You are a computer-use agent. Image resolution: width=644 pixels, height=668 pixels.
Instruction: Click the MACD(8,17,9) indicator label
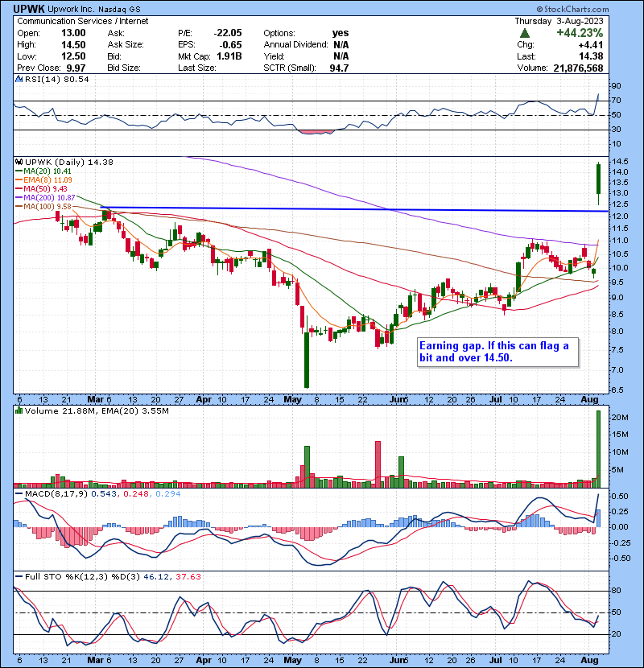tap(56, 494)
